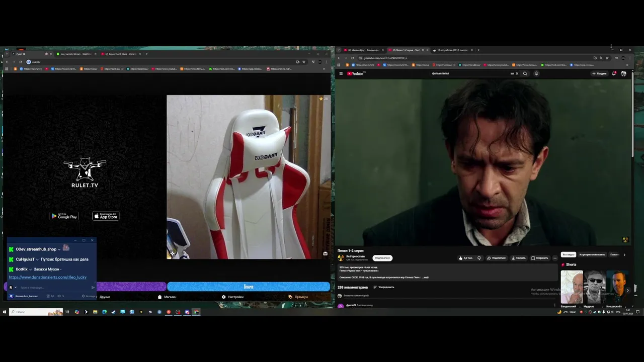Mute the Пепел 1-2 серия tab audio
This screenshot has width=644, height=362.
(x=423, y=50)
